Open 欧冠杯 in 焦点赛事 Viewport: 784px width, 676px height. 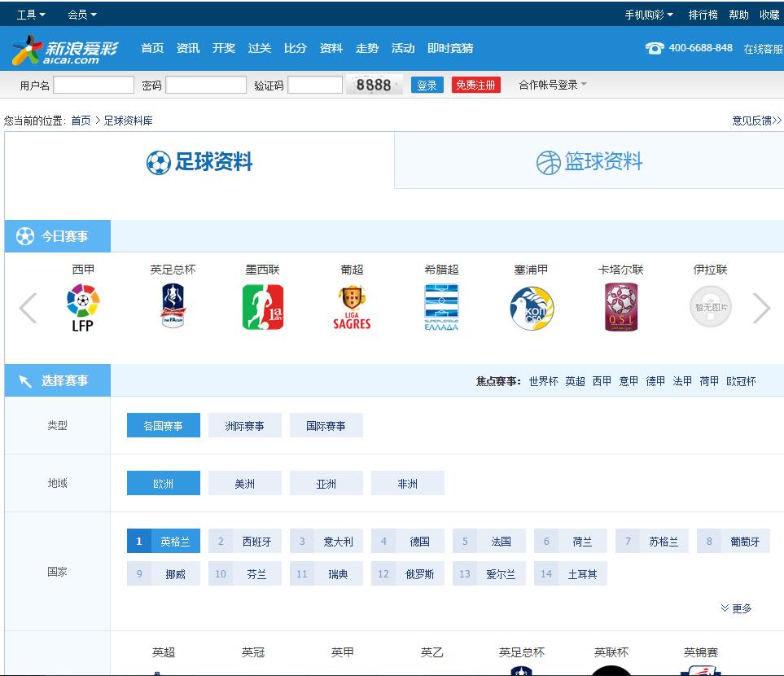pyautogui.click(x=741, y=381)
